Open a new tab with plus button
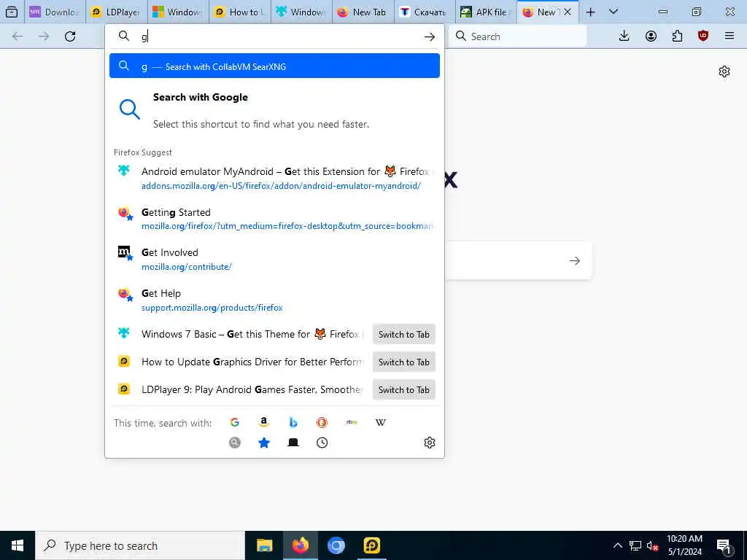Image resolution: width=747 pixels, height=560 pixels. click(x=590, y=12)
